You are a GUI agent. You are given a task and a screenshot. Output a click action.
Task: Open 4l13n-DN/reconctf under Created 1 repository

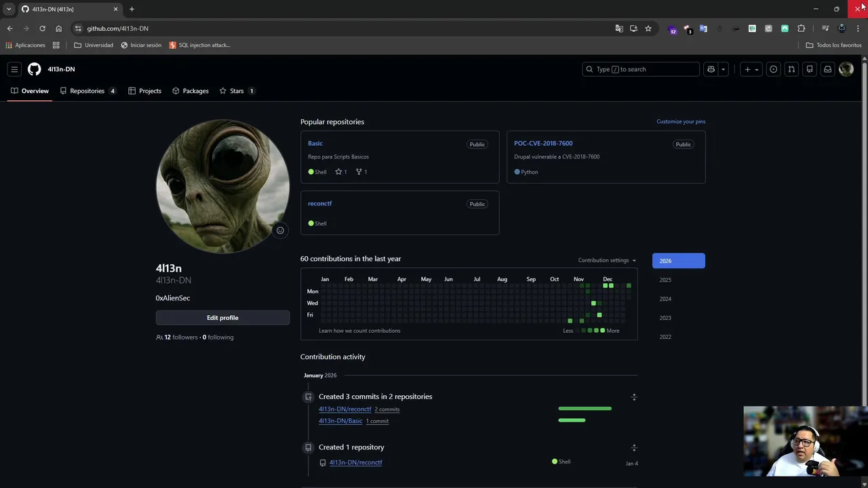point(355,462)
